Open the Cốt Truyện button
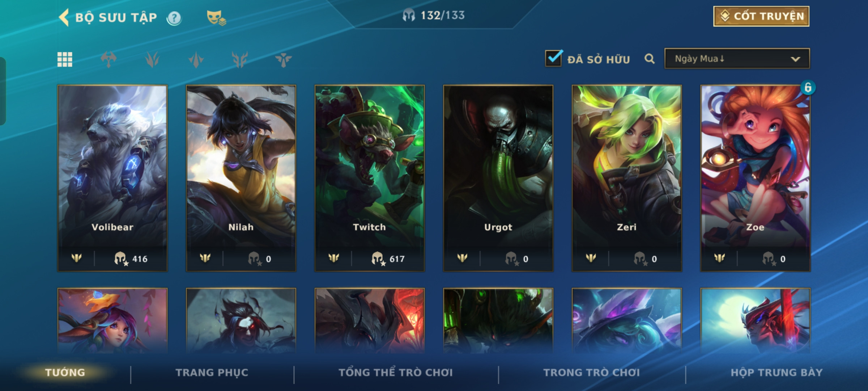The width and height of the screenshot is (868, 391). point(761,16)
